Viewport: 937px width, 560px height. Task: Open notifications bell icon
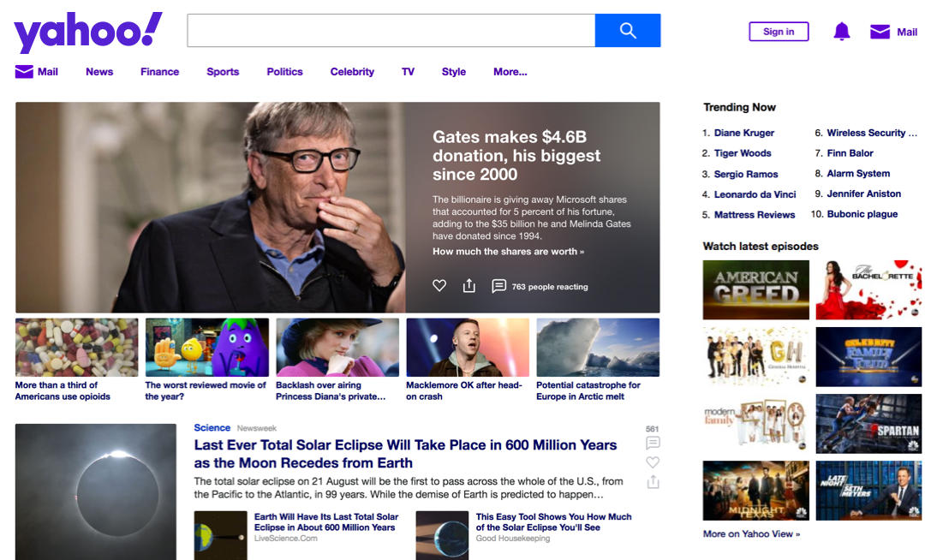pyautogui.click(x=841, y=31)
